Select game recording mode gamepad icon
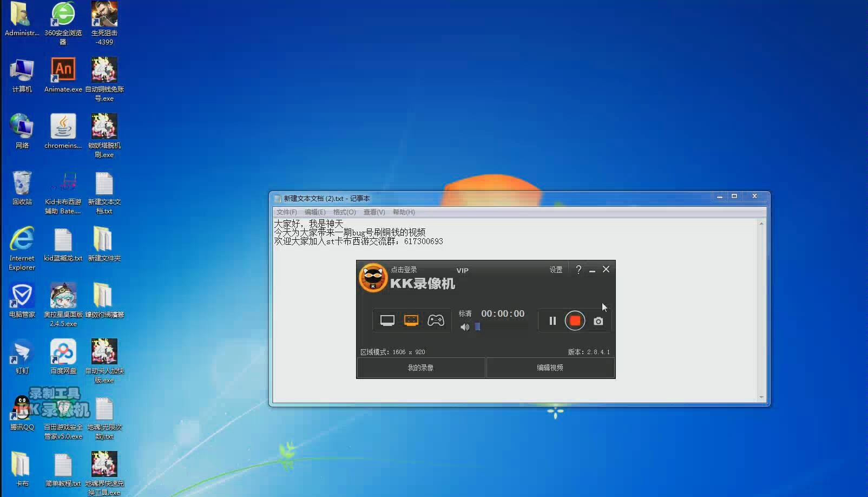The width and height of the screenshot is (868, 497). click(x=436, y=321)
